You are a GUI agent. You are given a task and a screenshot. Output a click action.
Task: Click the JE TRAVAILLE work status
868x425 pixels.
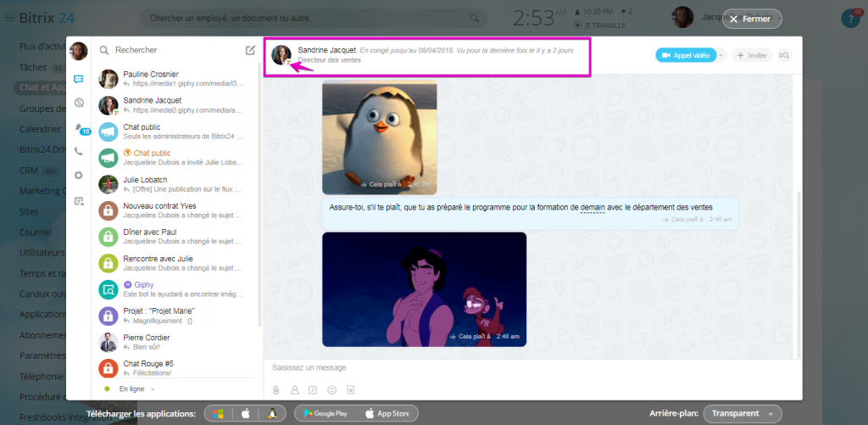coord(600,25)
